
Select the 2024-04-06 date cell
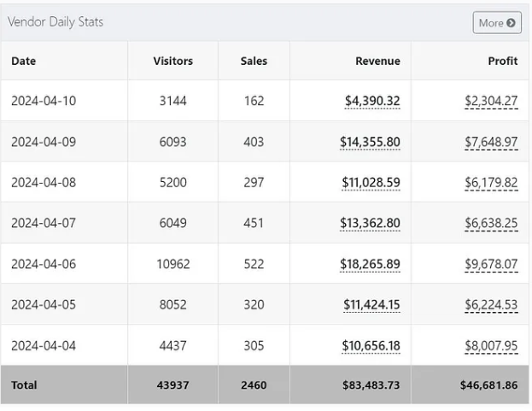[x=44, y=264]
